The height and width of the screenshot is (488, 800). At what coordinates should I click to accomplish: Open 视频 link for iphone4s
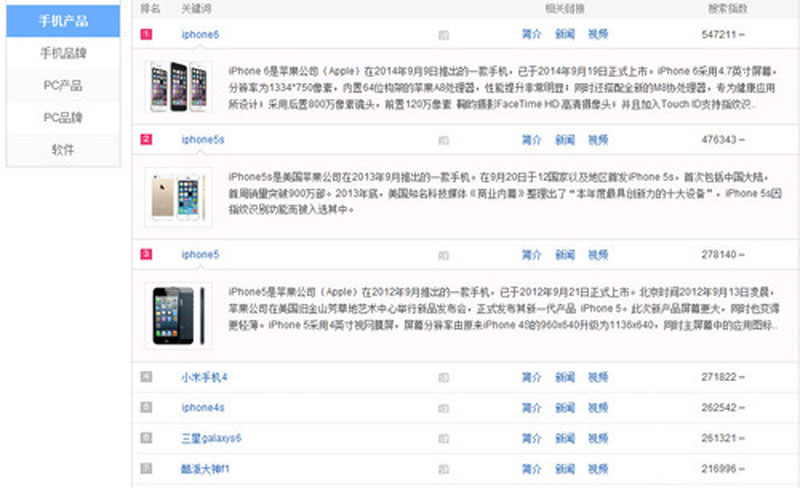coord(598,408)
